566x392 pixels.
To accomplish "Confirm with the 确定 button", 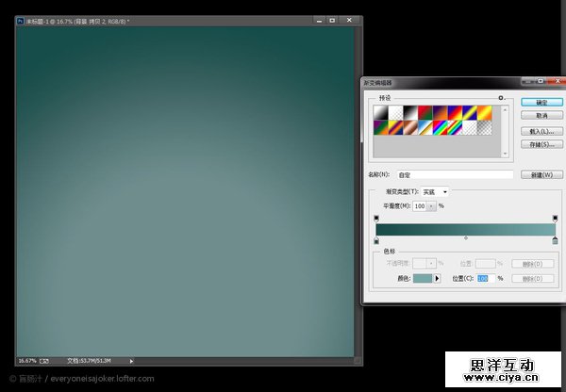I will coord(541,103).
